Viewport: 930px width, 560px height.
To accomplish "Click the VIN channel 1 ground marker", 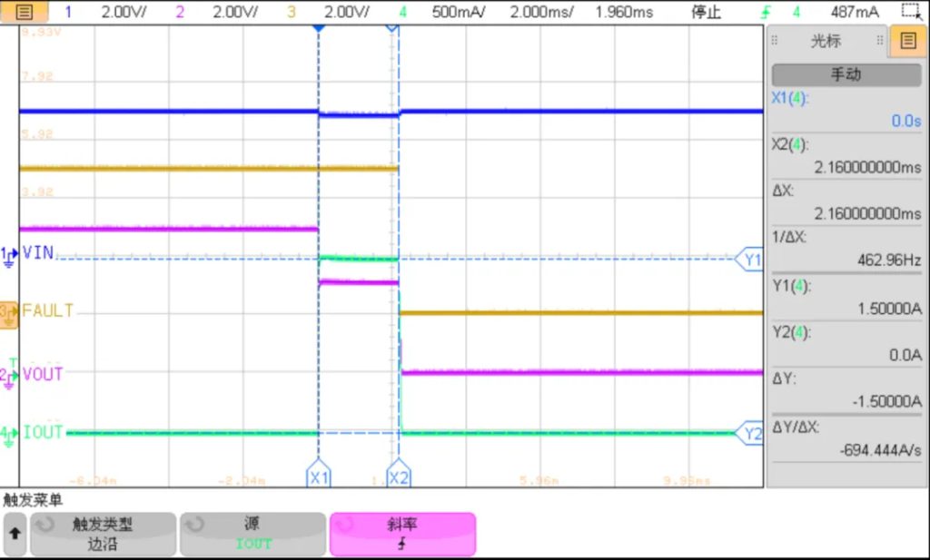I will tap(9, 255).
